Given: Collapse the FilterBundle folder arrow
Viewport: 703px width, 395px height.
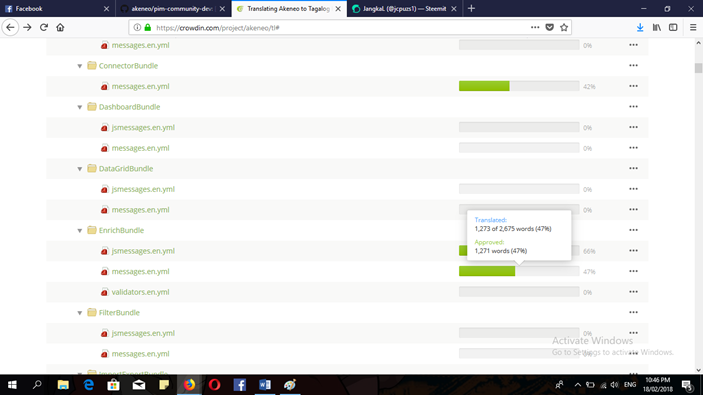Looking at the screenshot, I should 80,313.
